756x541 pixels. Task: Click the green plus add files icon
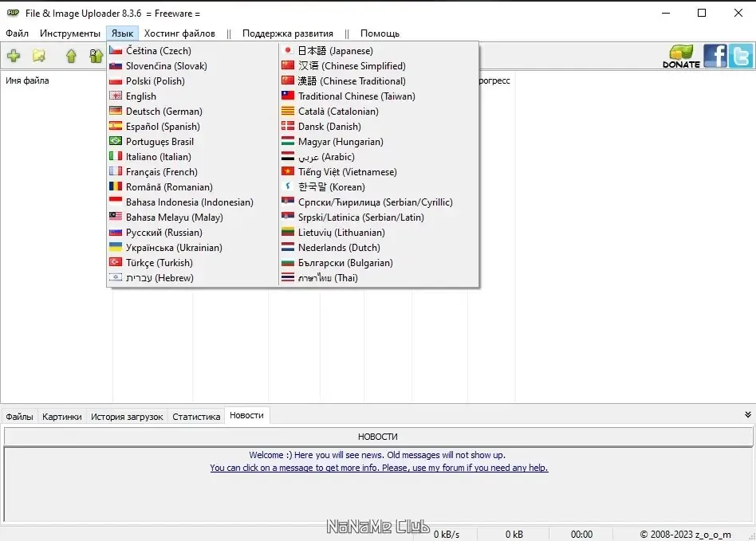coord(14,56)
